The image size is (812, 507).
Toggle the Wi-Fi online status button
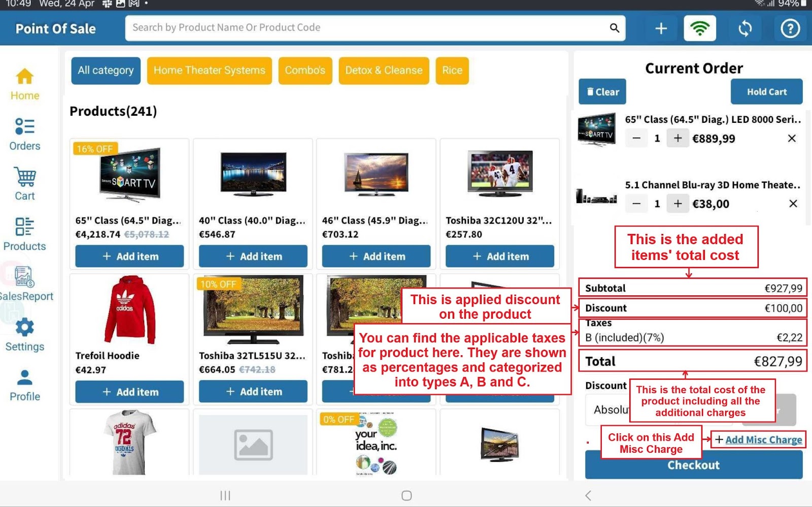[x=699, y=28]
